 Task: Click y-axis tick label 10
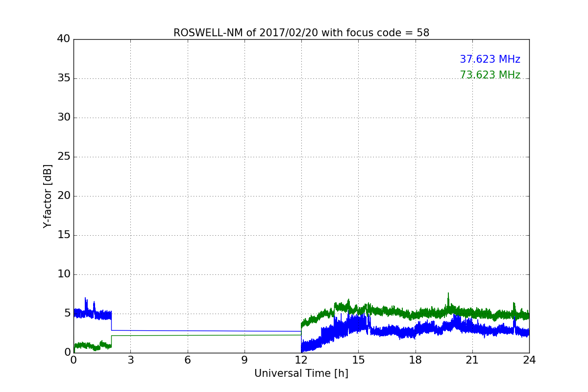tap(64, 274)
